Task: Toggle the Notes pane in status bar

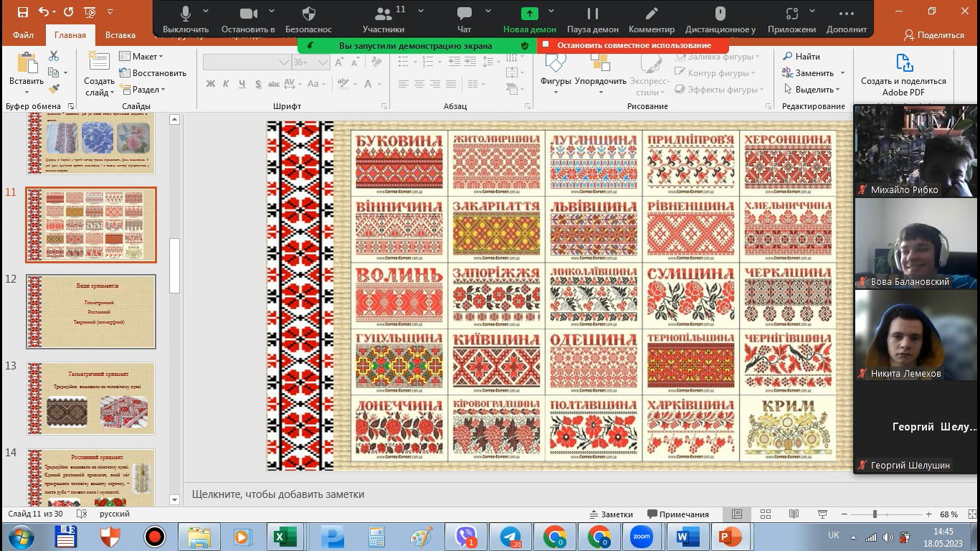Action: tap(611, 514)
